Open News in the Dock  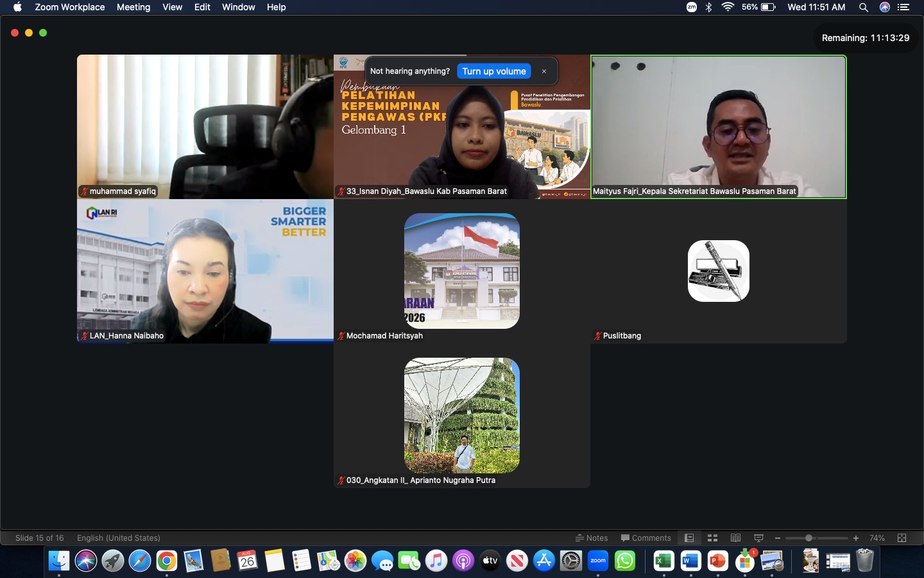click(517, 561)
